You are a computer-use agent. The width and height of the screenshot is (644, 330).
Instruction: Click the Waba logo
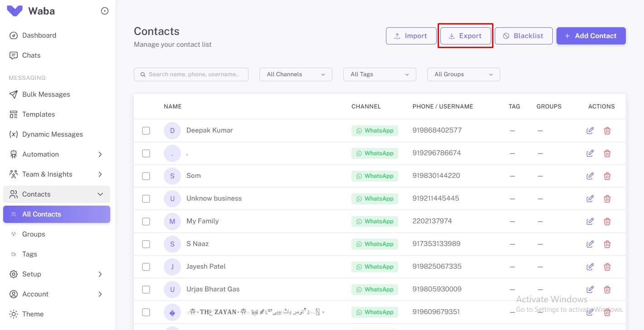[30, 11]
